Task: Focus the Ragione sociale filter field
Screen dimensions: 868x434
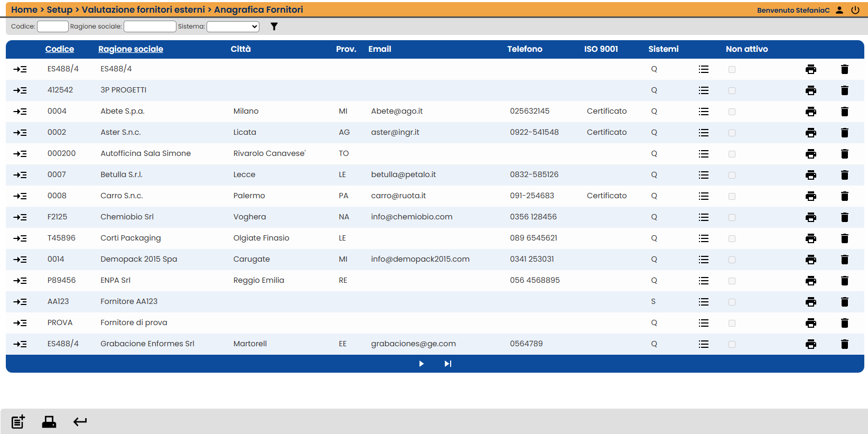Action: 150,26
